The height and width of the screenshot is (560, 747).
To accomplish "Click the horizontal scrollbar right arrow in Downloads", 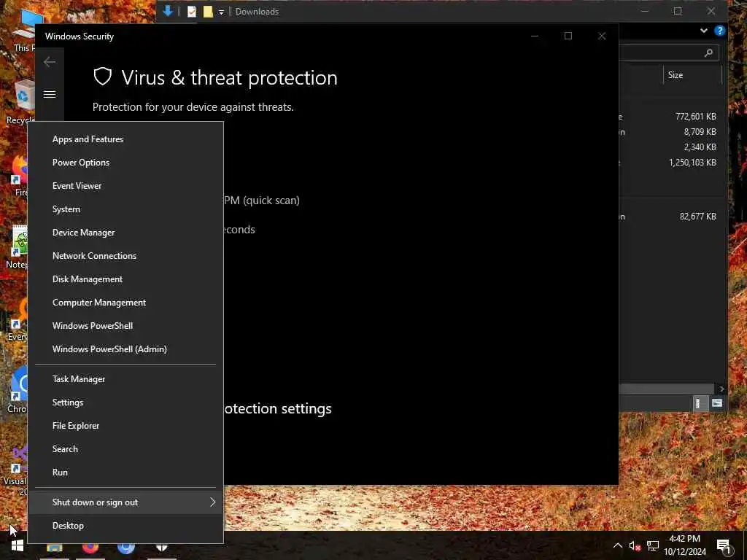I will pyautogui.click(x=721, y=389).
